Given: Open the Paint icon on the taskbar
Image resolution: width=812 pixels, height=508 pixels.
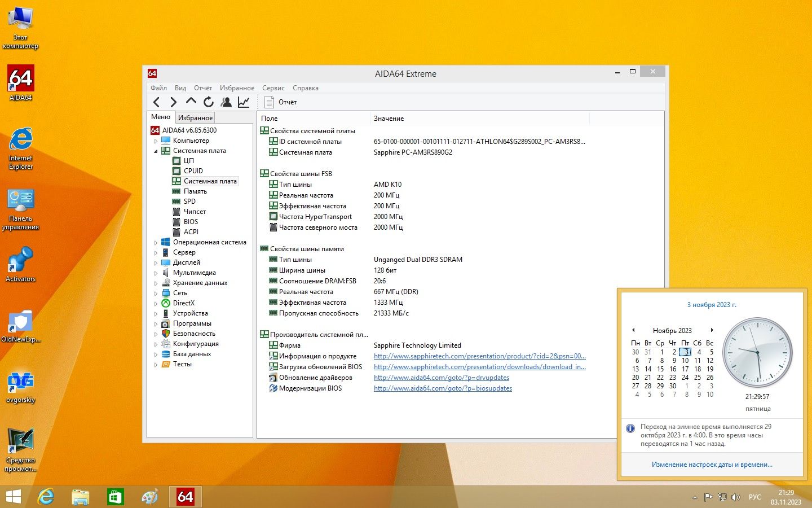Looking at the screenshot, I should pyautogui.click(x=150, y=497).
